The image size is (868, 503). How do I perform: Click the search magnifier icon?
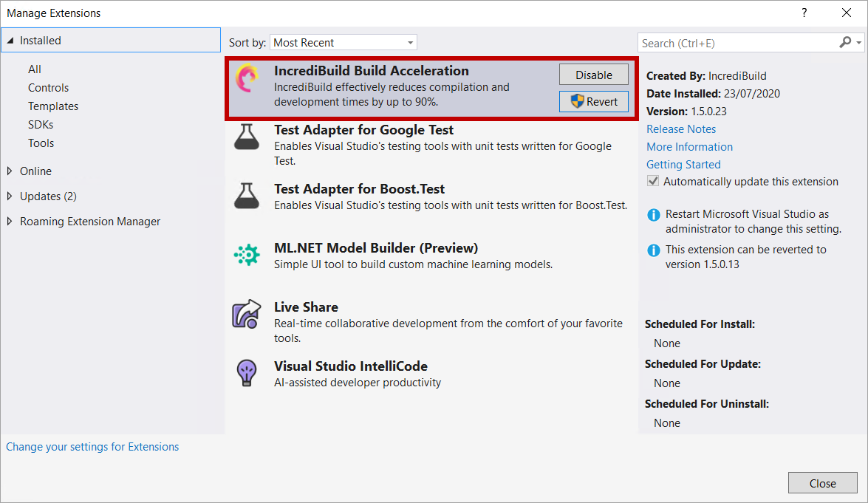click(x=845, y=43)
